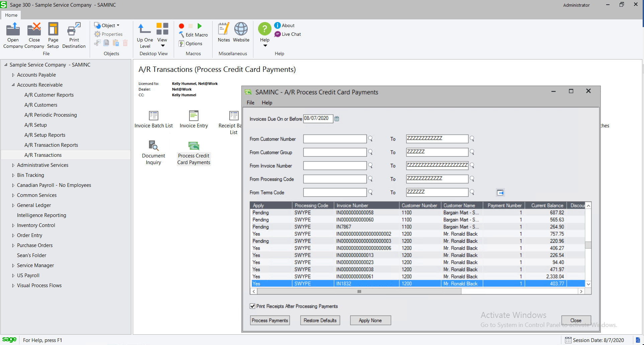Select row with invoice IN7867

418,227
